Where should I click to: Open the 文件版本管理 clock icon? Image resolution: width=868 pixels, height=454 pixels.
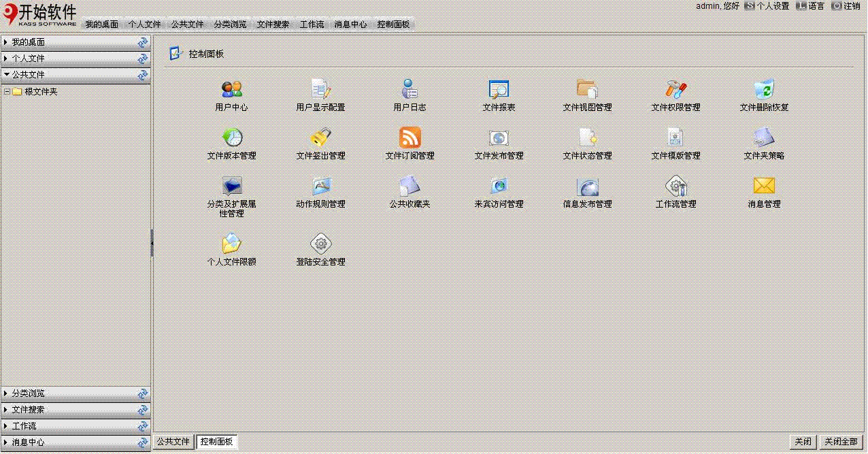click(231, 137)
